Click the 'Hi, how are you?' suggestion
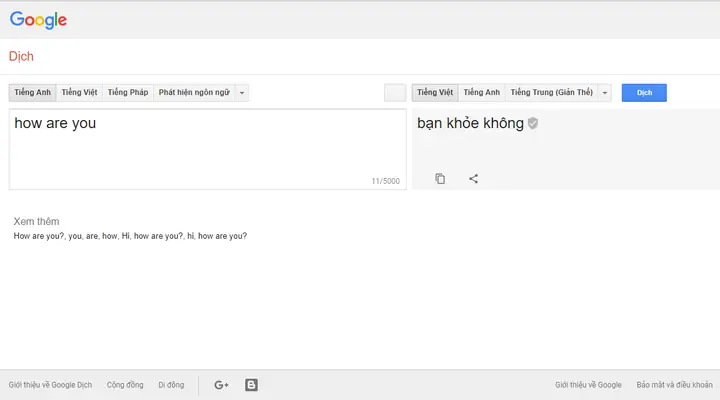 152,236
